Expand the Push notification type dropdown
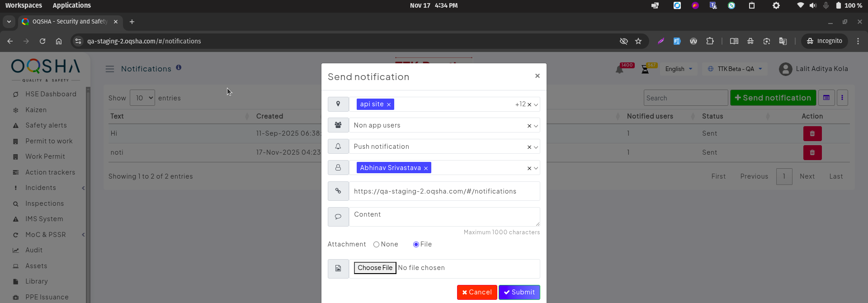The height and width of the screenshot is (303, 868). 536,147
